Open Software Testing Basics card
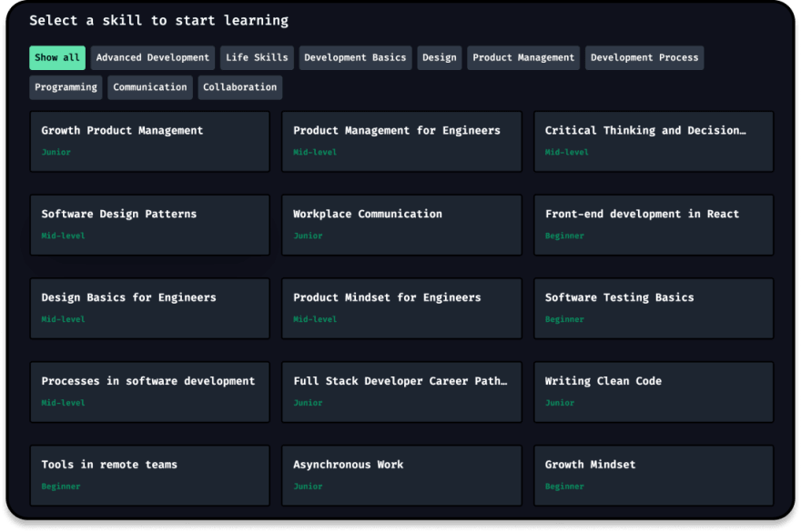Screen dimensions: 801x532 click(654, 309)
